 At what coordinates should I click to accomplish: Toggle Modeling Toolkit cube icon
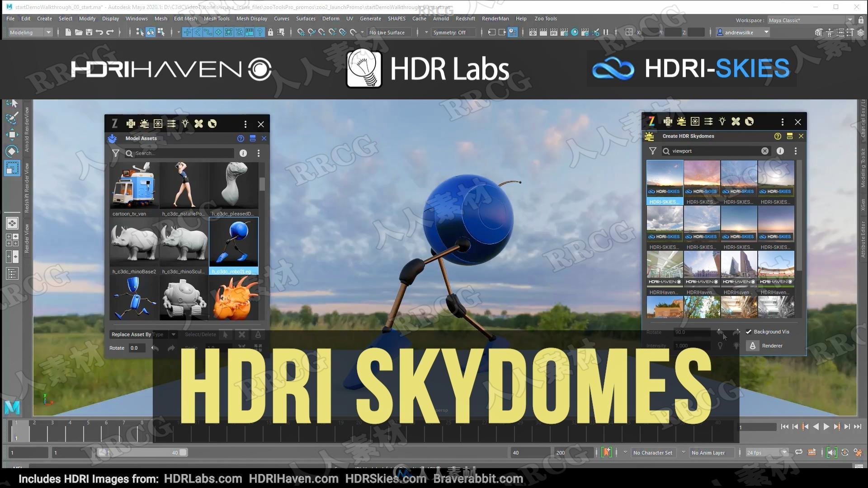click(819, 32)
